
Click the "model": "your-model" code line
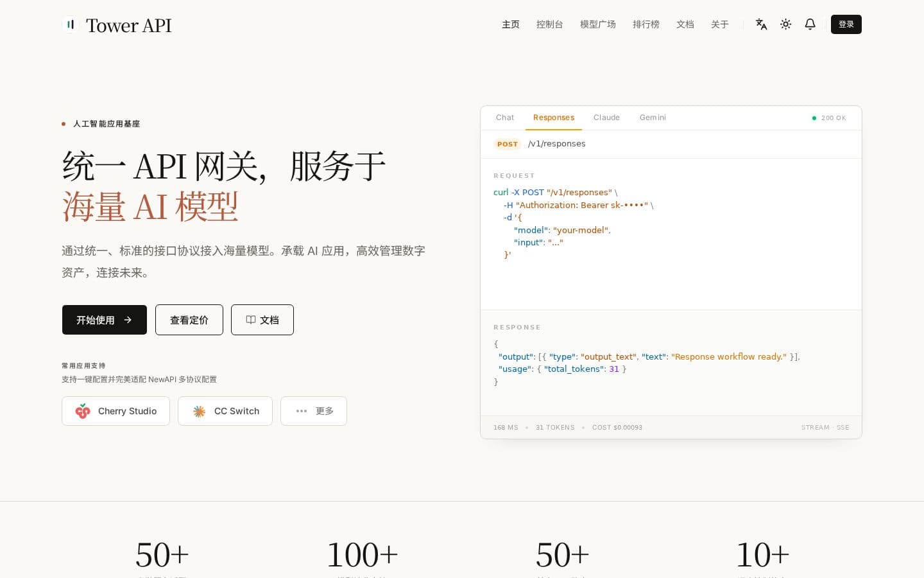coord(562,230)
